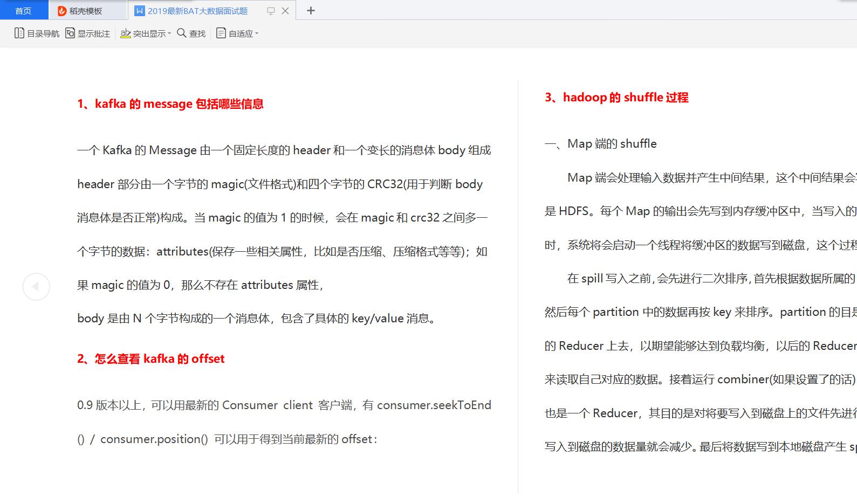The image size is (857, 504).
Task: Click text 'consumer.seekToEnd' in paragraph
Action: click(x=434, y=405)
